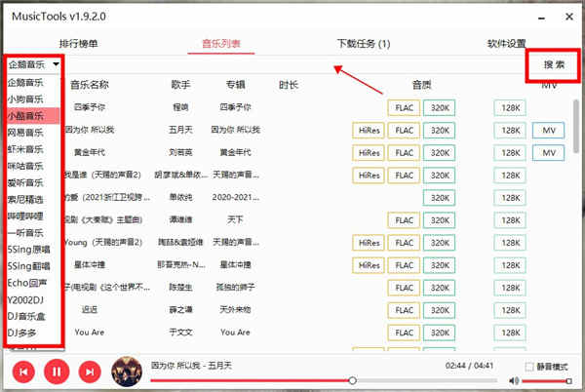Click the volume speaker icon
The height and width of the screenshot is (392, 585).
click(514, 381)
